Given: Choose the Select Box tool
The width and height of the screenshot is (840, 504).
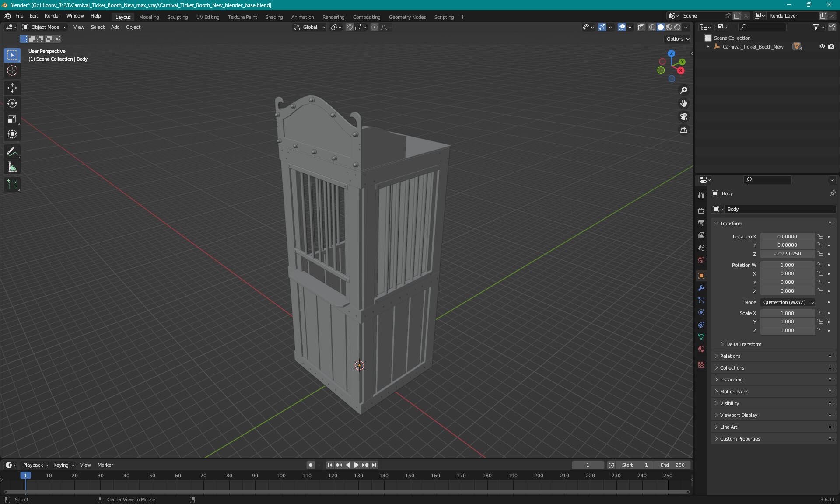Looking at the screenshot, I should point(12,55).
